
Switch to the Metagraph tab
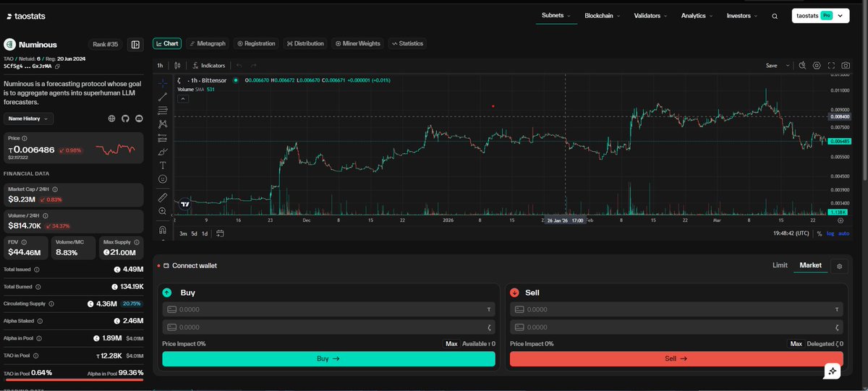[207, 43]
